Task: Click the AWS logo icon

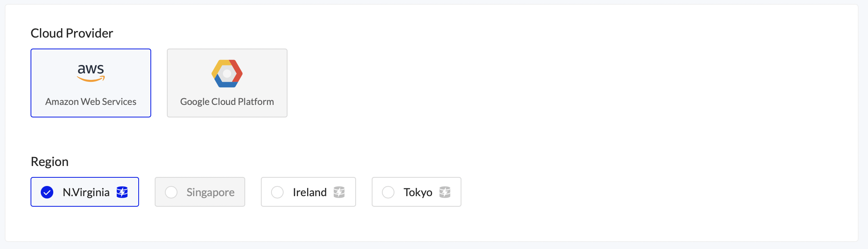Action: click(91, 72)
